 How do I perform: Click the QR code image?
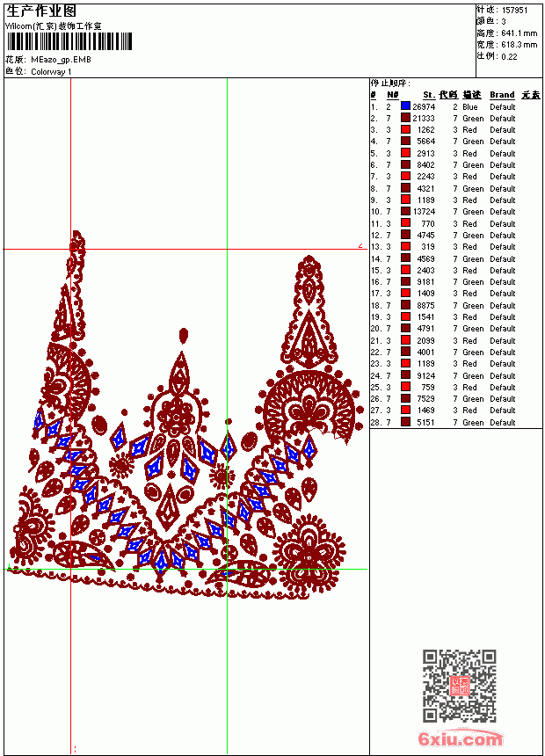click(x=459, y=685)
